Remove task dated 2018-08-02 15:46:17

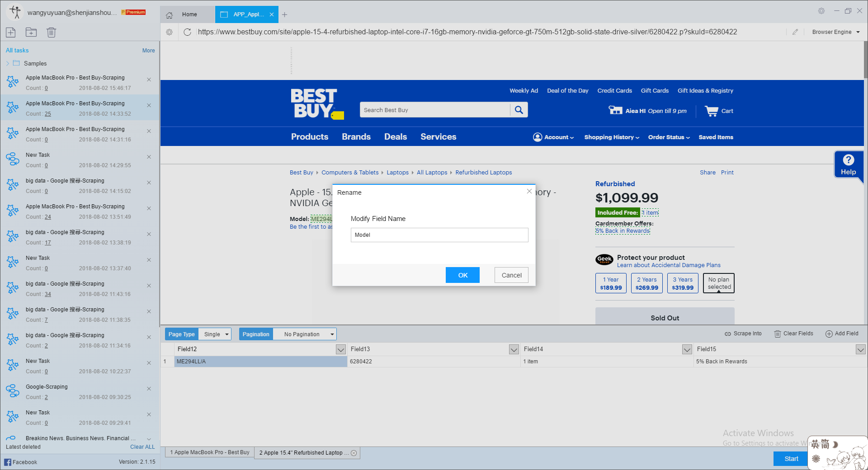[149, 80]
